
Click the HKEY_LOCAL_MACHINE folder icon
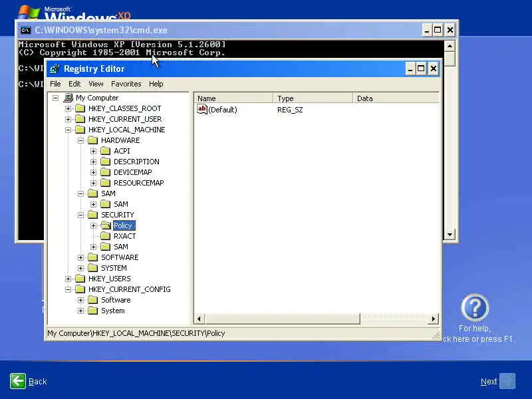click(80, 130)
